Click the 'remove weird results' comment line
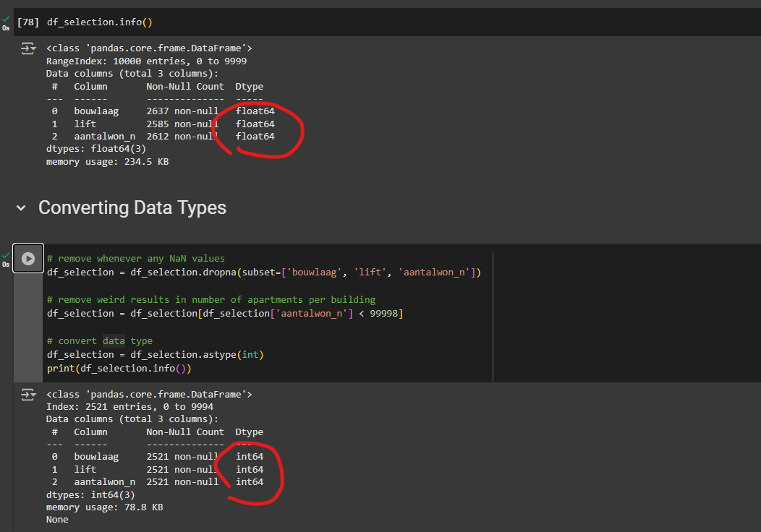 click(211, 299)
